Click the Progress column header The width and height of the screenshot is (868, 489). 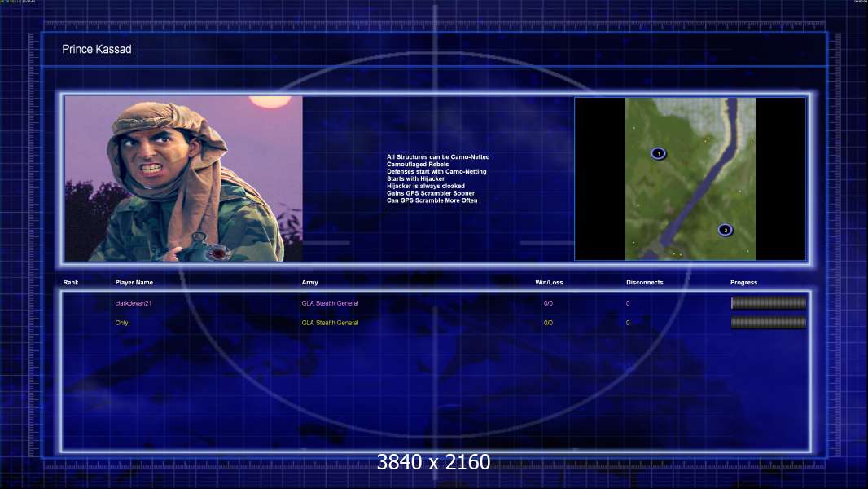[743, 283]
